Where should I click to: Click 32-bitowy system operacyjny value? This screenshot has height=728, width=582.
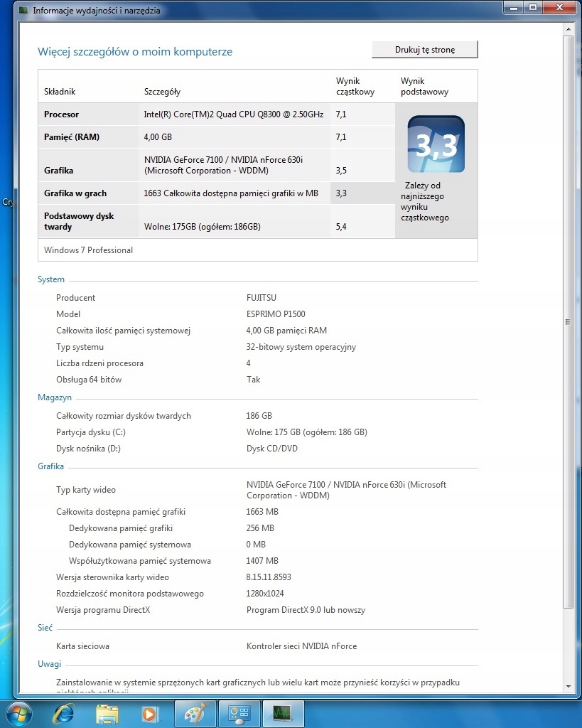pyautogui.click(x=301, y=347)
